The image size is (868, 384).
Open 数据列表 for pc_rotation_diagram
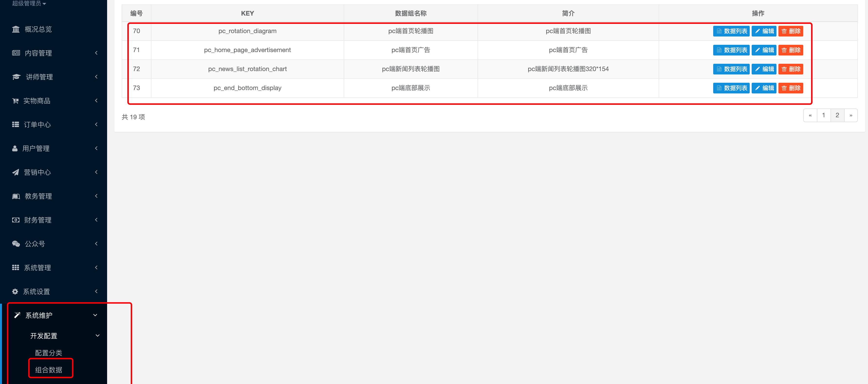(731, 31)
